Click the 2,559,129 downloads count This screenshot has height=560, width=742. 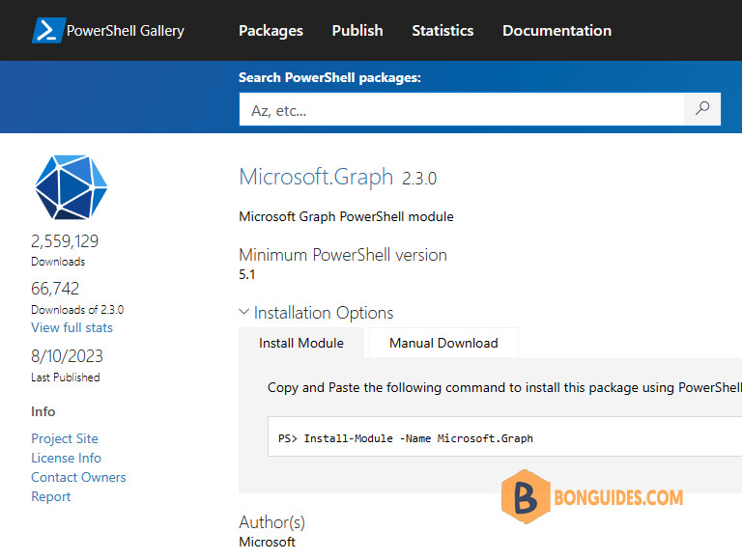tap(65, 241)
